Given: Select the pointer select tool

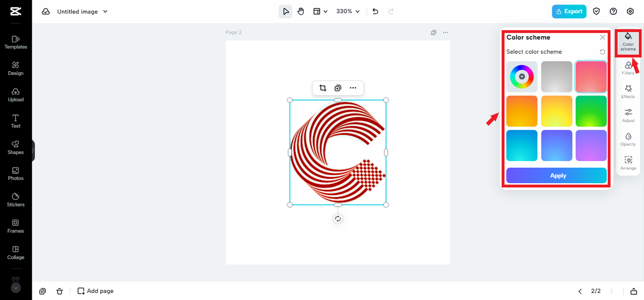Looking at the screenshot, I should tap(286, 11).
